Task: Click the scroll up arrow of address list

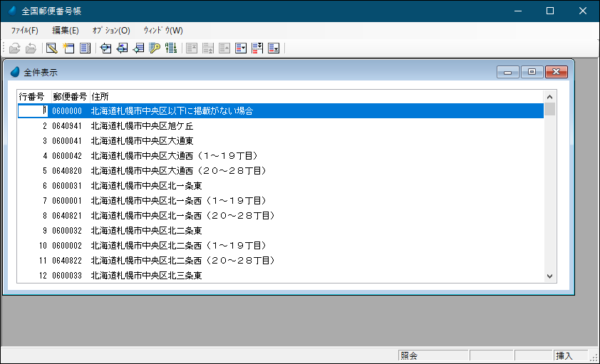Action: tap(549, 97)
